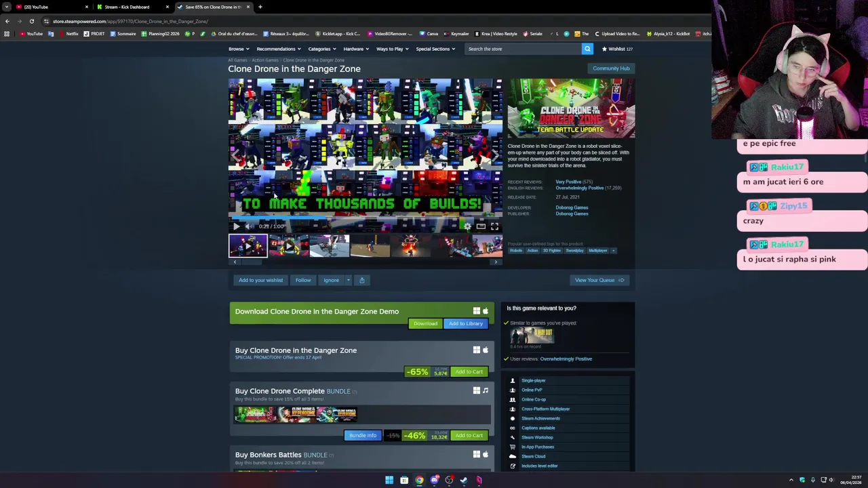
Task: Open the 3D Fighter tag
Action: 551,251
